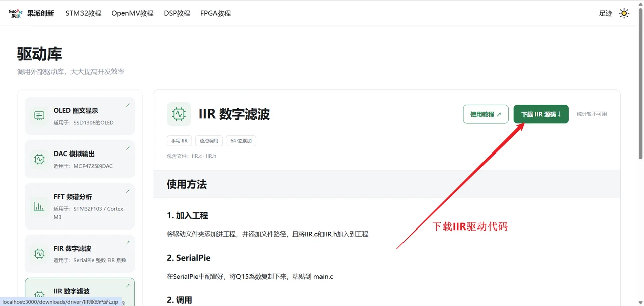Click the 适用于：SSD1306的OLED text
The width and height of the screenshot is (644, 306).
point(84,123)
